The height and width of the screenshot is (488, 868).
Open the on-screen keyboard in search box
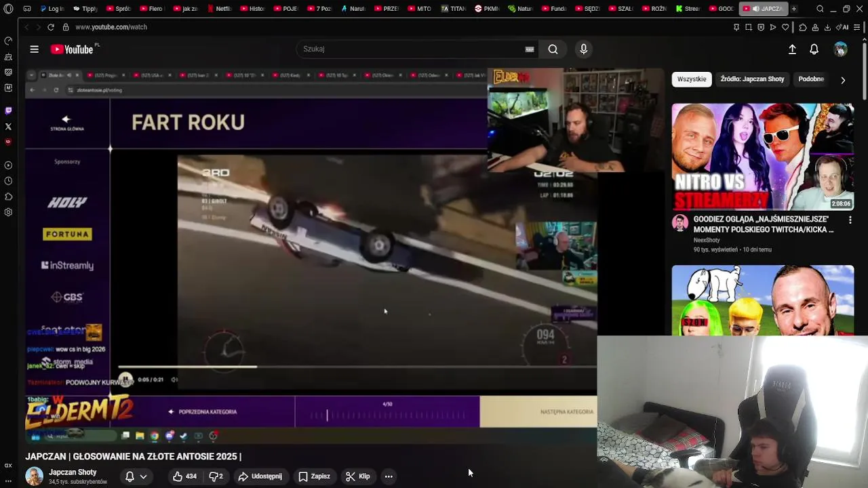(530, 49)
